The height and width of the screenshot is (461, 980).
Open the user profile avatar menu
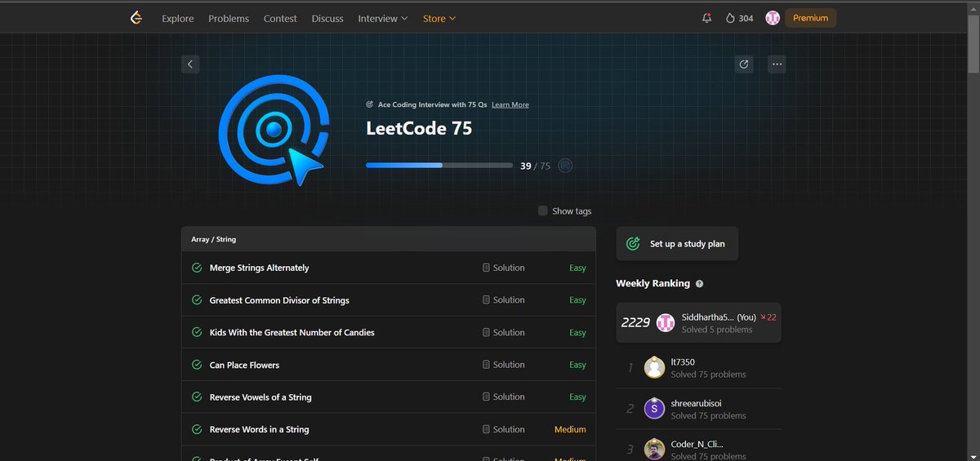pos(773,18)
